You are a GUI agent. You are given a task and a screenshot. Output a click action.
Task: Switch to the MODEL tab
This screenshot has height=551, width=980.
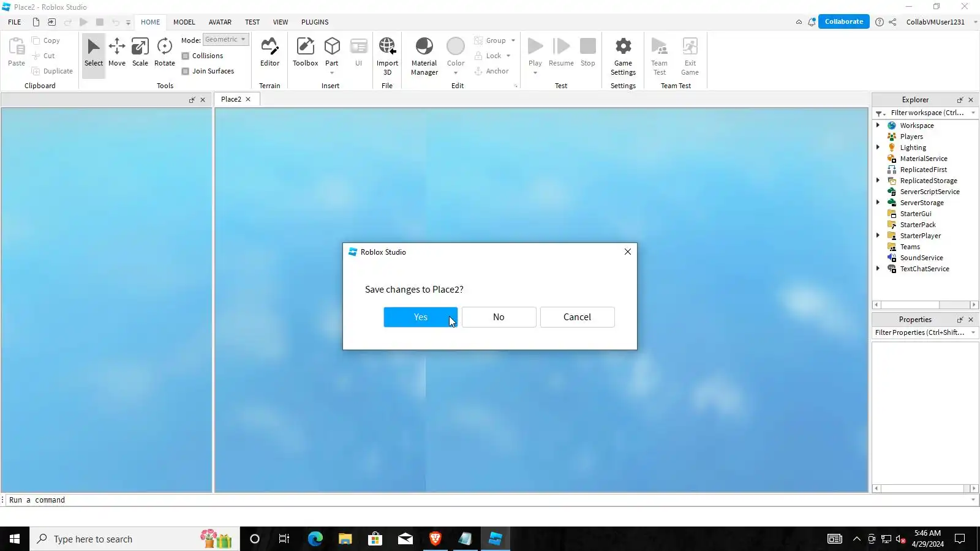point(184,22)
